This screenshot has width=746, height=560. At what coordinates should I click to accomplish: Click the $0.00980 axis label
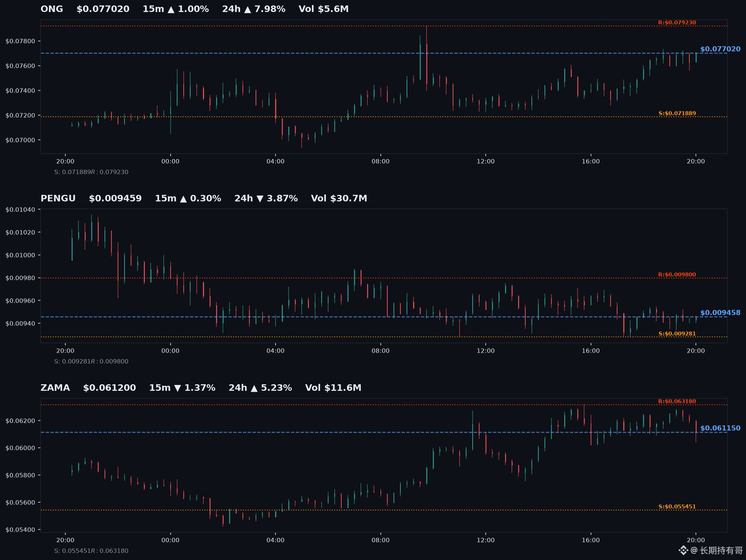coord(21,278)
